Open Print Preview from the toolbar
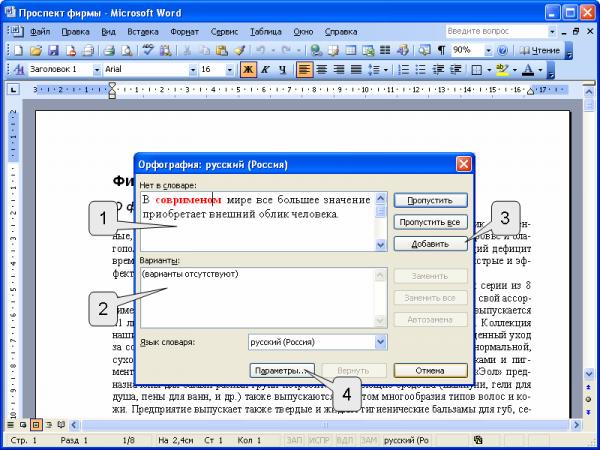This screenshot has width=600, height=450. pyautogui.click(x=126, y=51)
